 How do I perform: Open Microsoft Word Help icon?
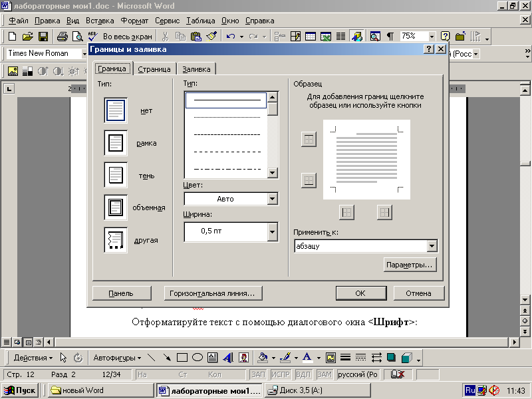445,36
